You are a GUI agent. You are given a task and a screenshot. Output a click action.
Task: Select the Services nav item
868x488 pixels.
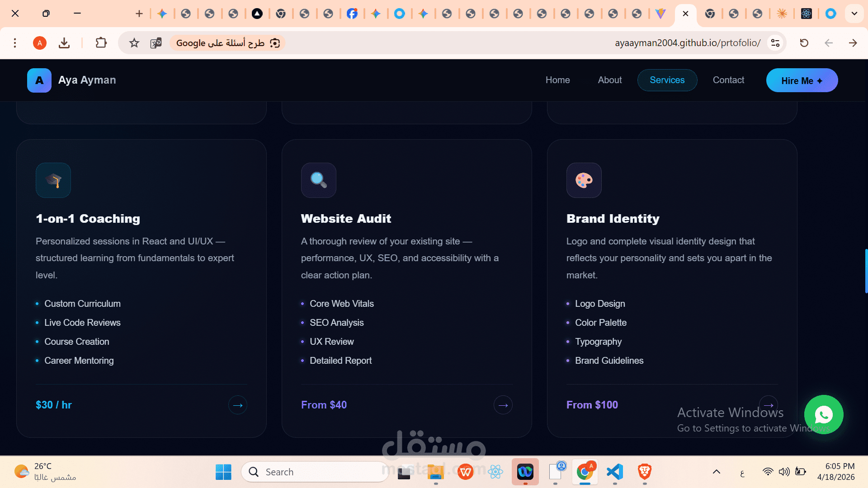[667, 80]
